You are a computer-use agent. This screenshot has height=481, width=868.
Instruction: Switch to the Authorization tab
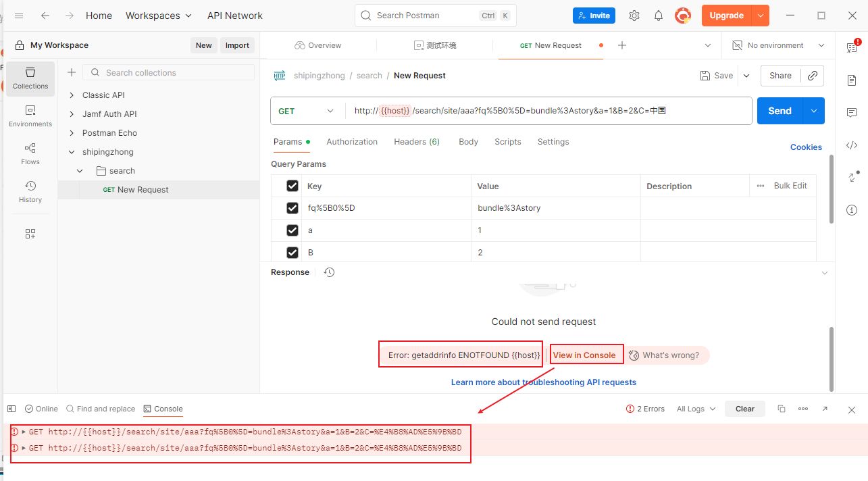click(352, 142)
